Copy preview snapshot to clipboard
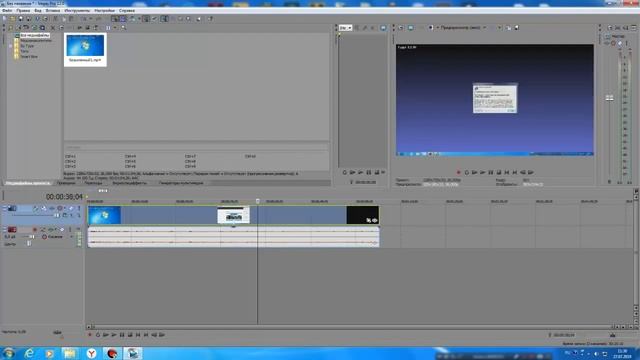 coord(508,28)
